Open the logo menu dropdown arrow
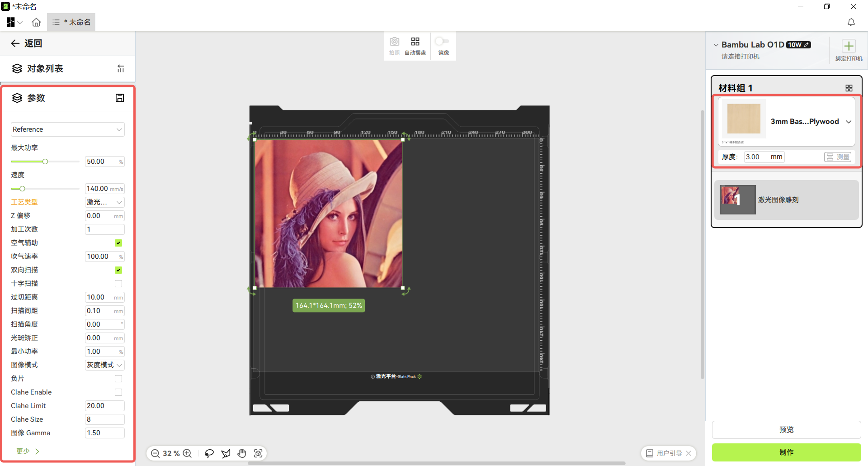 point(20,22)
